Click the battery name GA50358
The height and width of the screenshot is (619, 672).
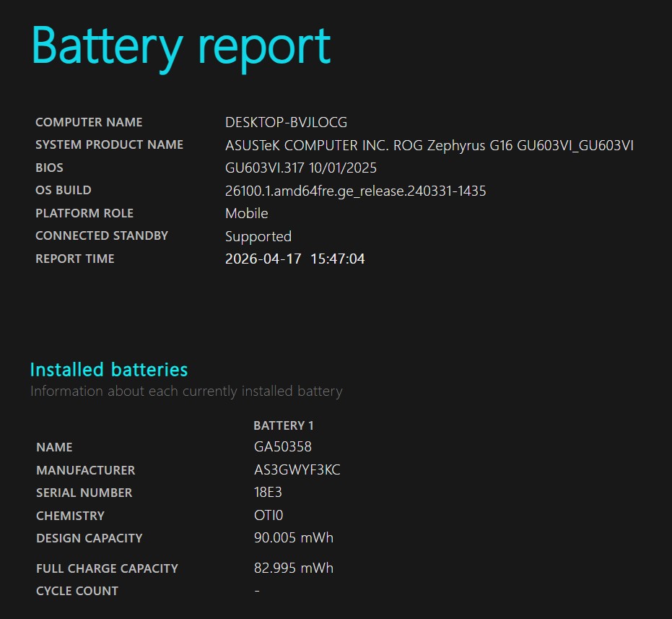coord(282,447)
